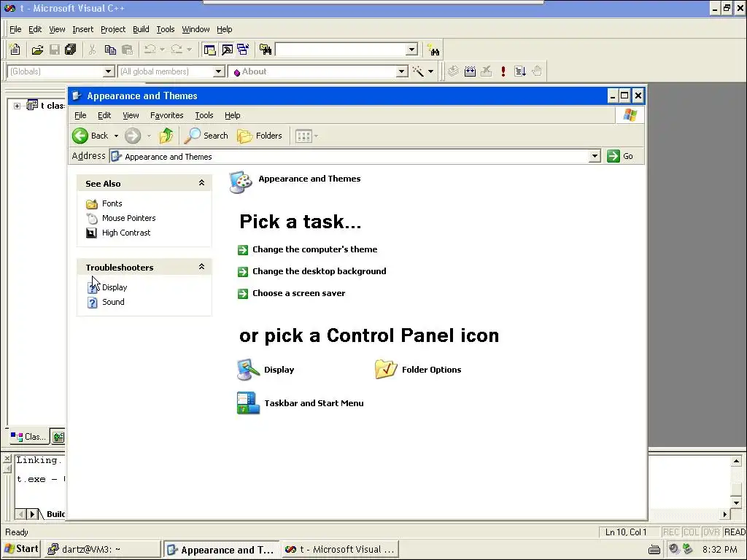The height and width of the screenshot is (560, 747).
Task: Click the Ln 10, Col 1 status indicator
Action: point(625,532)
